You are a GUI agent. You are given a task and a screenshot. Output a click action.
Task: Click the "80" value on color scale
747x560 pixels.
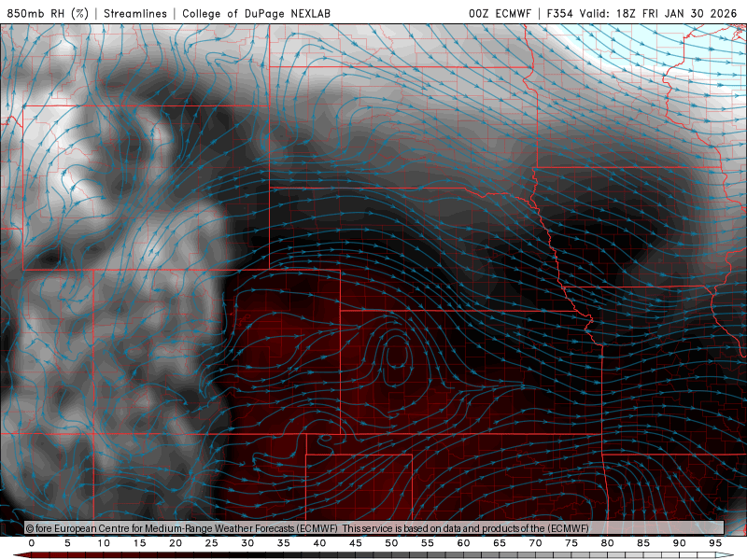click(x=608, y=543)
